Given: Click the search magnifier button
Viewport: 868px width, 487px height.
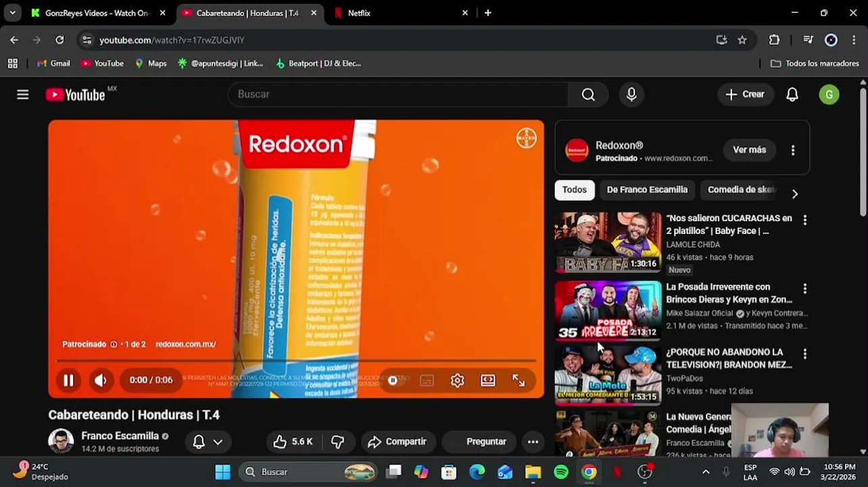Looking at the screenshot, I should click(x=588, y=95).
